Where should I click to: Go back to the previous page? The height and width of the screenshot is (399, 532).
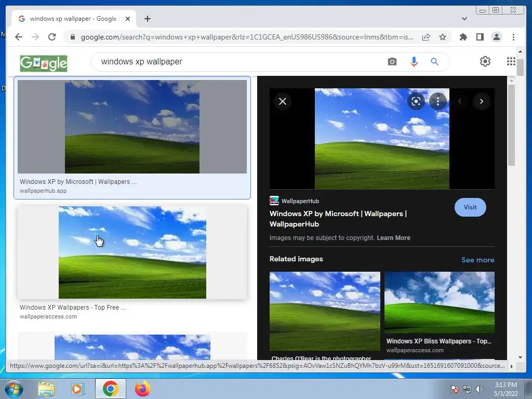[x=19, y=37]
